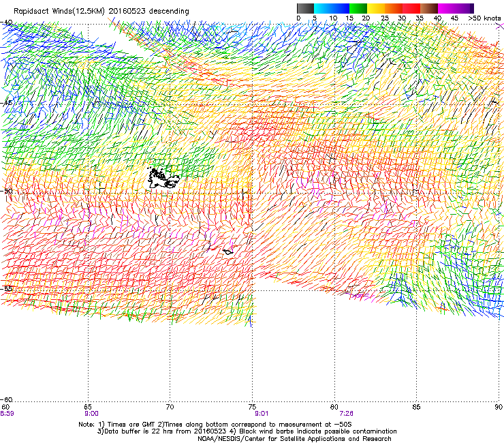The image size is (504, 443).
Task: Click the gray 0-5 knots legend swatch
Action: coord(305,8)
